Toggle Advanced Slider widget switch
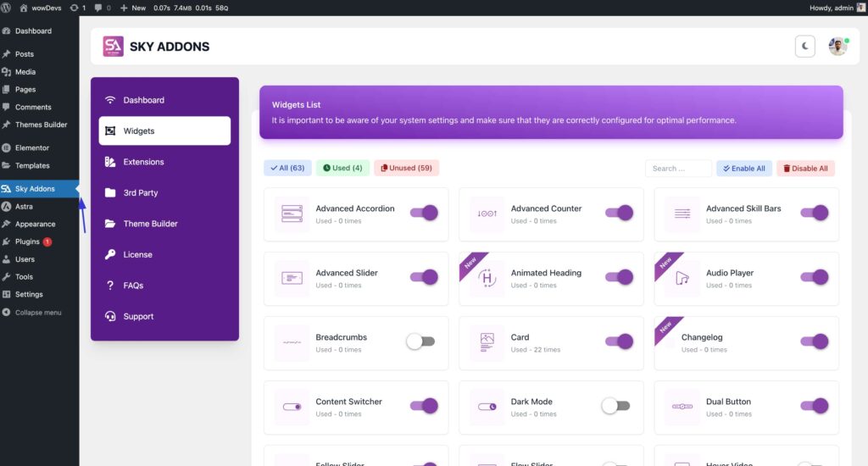868x466 pixels. pos(424,277)
